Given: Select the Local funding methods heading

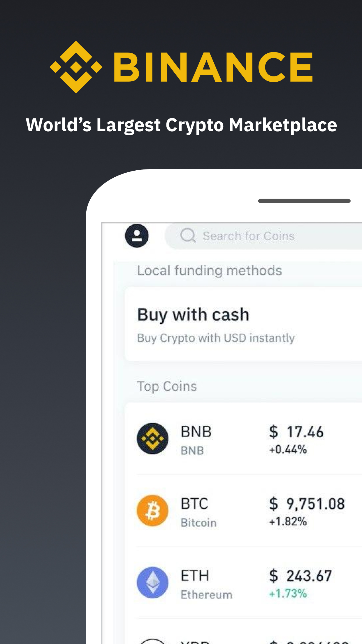Looking at the screenshot, I should click(x=210, y=271).
